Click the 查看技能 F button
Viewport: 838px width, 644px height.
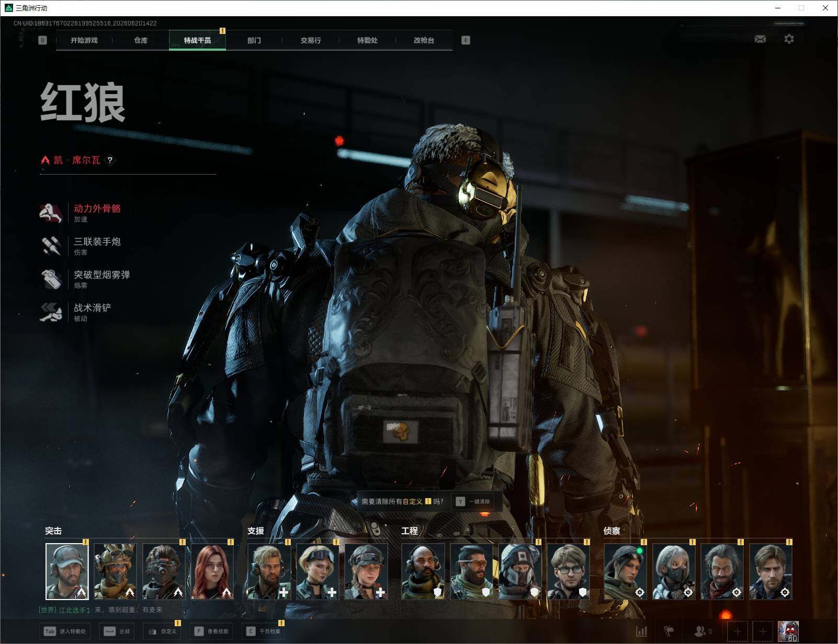pos(211,631)
